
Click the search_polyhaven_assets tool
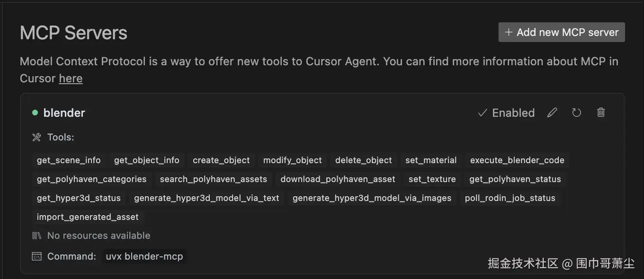point(214,179)
